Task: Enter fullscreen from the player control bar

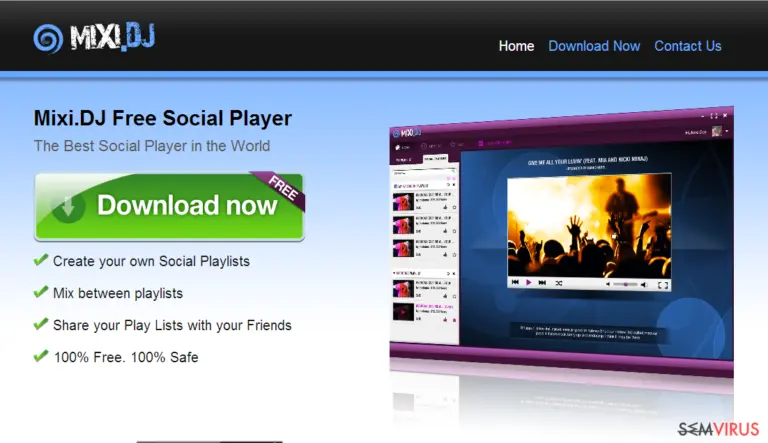Action: pos(663,285)
